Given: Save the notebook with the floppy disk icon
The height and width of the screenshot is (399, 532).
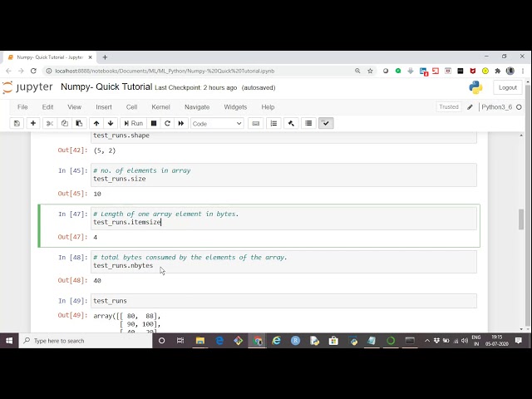Looking at the screenshot, I should click(x=17, y=123).
